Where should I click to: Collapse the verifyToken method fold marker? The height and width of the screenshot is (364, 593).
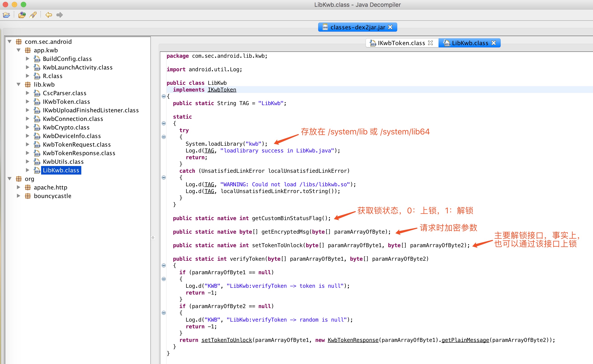pos(164,265)
